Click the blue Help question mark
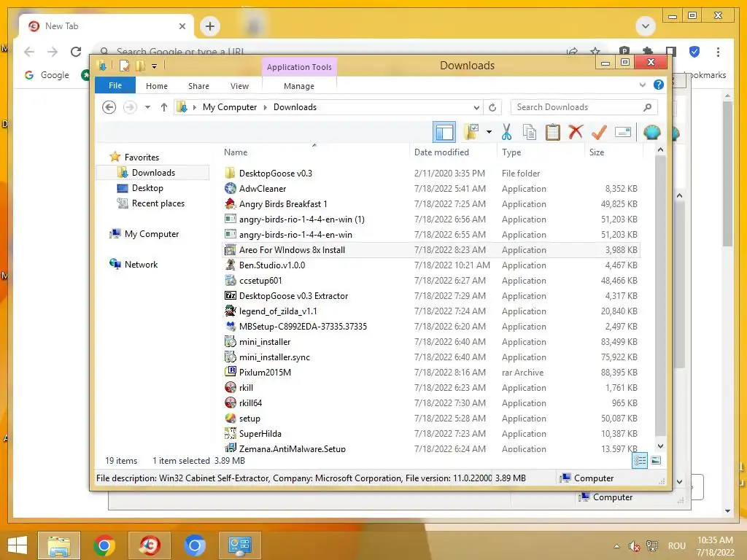The height and width of the screenshot is (560, 747). (659, 85)
